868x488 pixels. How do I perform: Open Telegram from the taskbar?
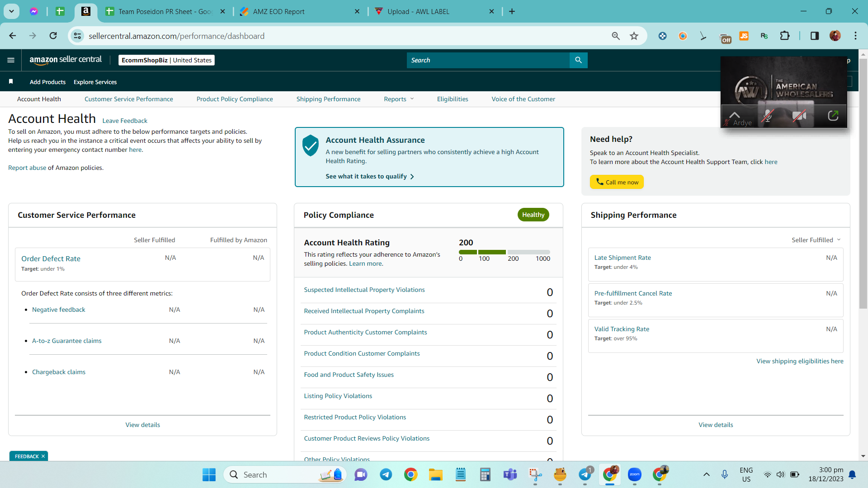click(386, 474)
